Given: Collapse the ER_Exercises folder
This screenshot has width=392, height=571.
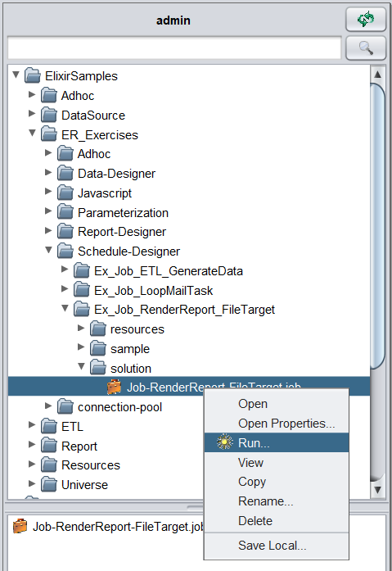Looking at the screenshot, I should point(33,134).
